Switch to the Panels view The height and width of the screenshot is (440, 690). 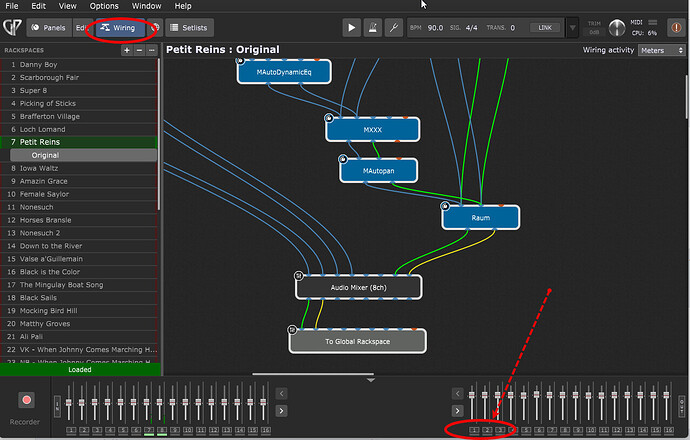[48, 28]
